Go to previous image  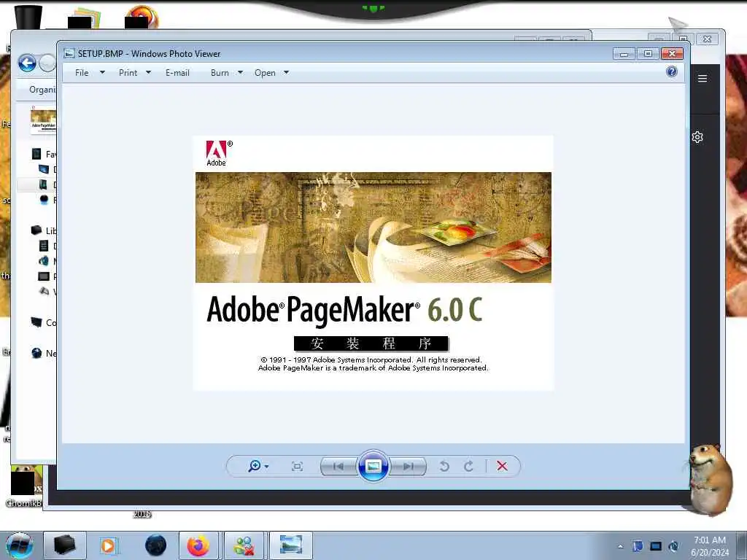pyautogui.click(x=338, y=466)
